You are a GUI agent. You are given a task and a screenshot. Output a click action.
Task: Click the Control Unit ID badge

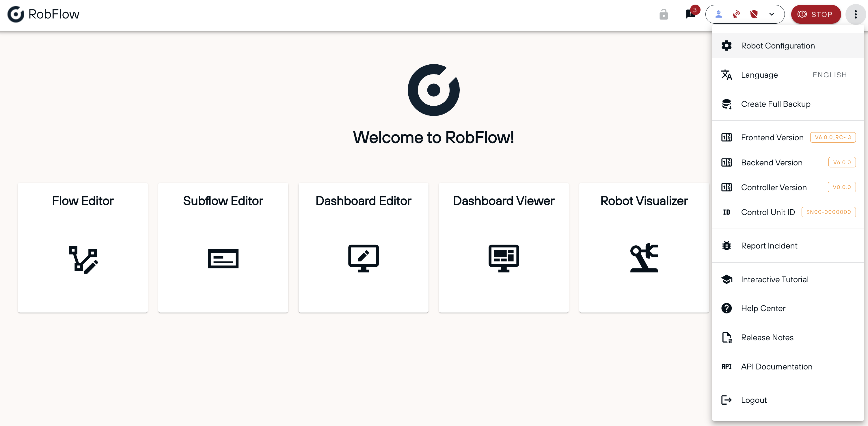click(828, 212)
